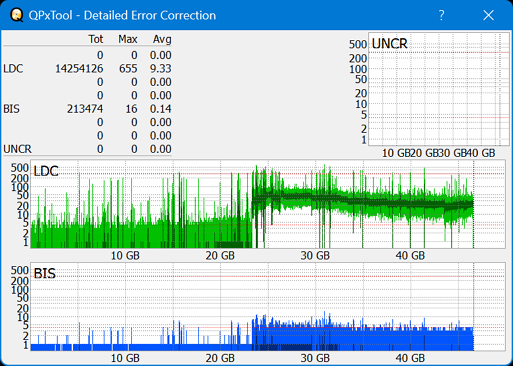
Task: Click the LDC max value 655
Action: coord(128,68)
